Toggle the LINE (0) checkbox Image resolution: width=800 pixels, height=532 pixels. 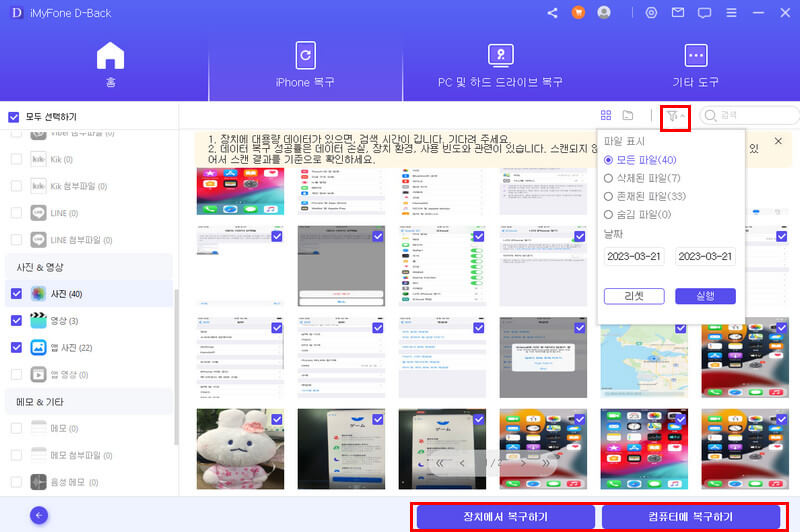click(x=16, y=213)
